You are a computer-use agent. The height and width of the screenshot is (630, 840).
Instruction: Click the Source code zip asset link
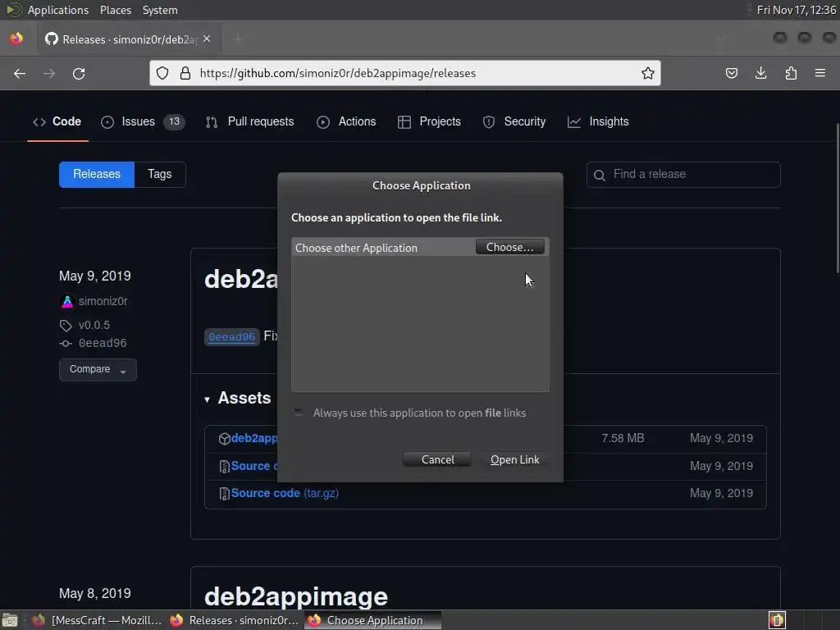coord(254,466)
